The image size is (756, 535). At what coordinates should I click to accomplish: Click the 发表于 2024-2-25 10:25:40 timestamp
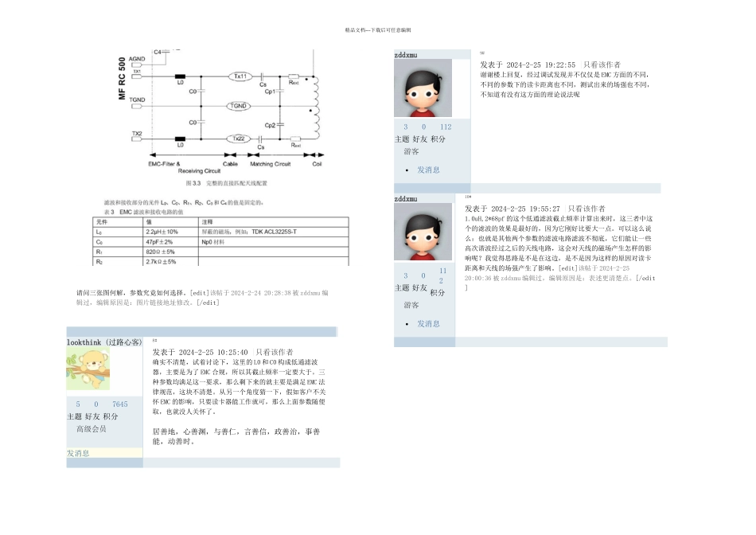coord(200,352)
